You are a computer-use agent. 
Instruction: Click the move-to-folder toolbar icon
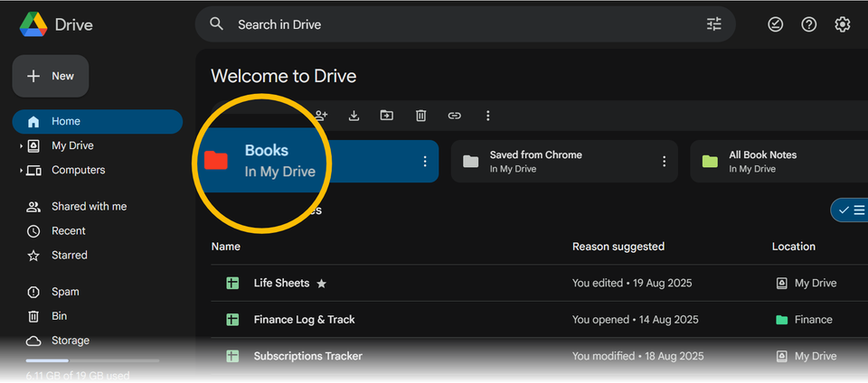click(387, 116)
